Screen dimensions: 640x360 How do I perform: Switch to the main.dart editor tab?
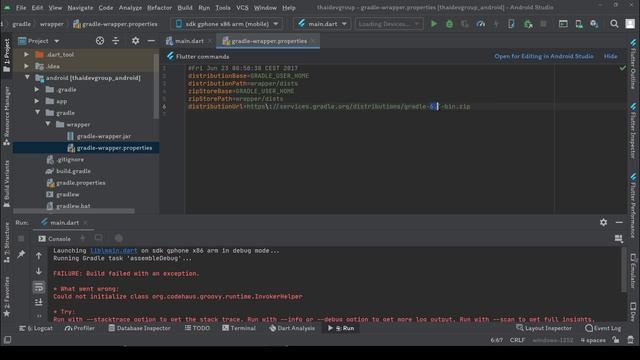click(189, 41)
